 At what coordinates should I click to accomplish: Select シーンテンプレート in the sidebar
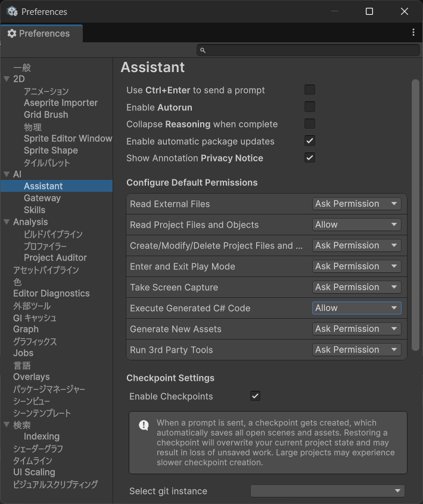[42, 413]
